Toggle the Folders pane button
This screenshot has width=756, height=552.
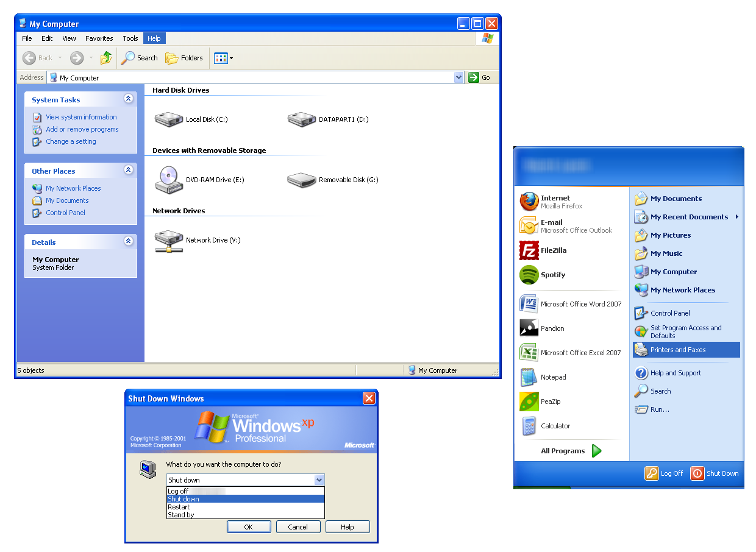[x=184, y=58]
